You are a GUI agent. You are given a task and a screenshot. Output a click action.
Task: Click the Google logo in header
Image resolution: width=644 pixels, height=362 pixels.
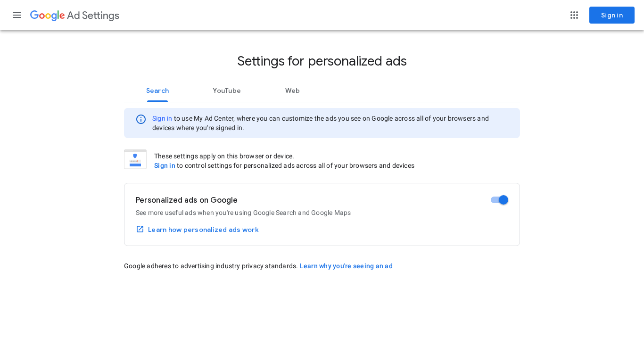47,16
